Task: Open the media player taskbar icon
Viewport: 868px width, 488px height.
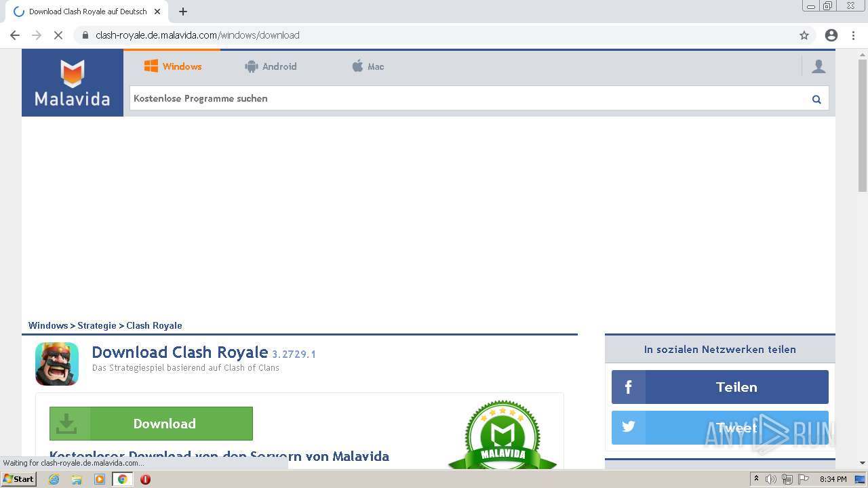Action: pos(100,479)
